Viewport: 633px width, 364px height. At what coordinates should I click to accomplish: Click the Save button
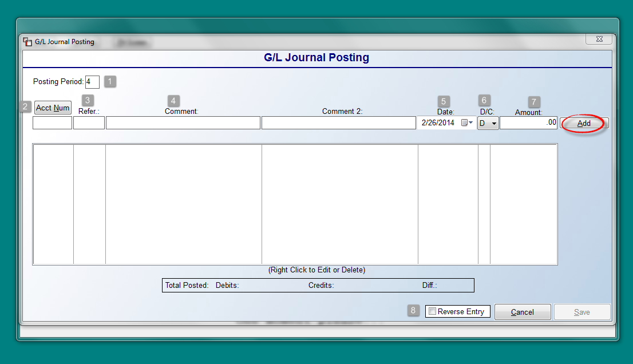pyautogui.click(x=582, y=312)
